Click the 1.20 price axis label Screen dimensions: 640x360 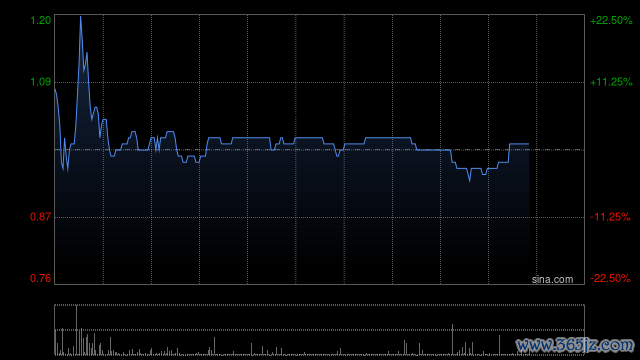click(41, 20)
